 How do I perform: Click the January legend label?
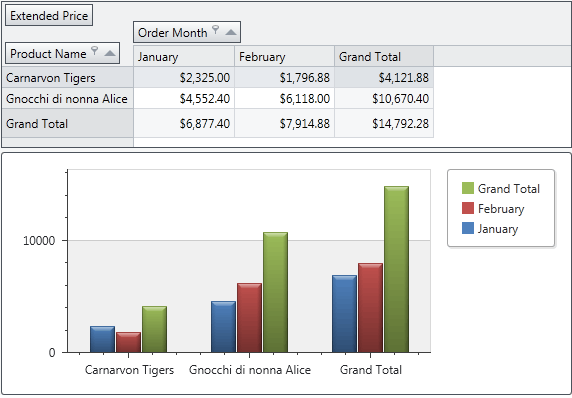point(498,229)
